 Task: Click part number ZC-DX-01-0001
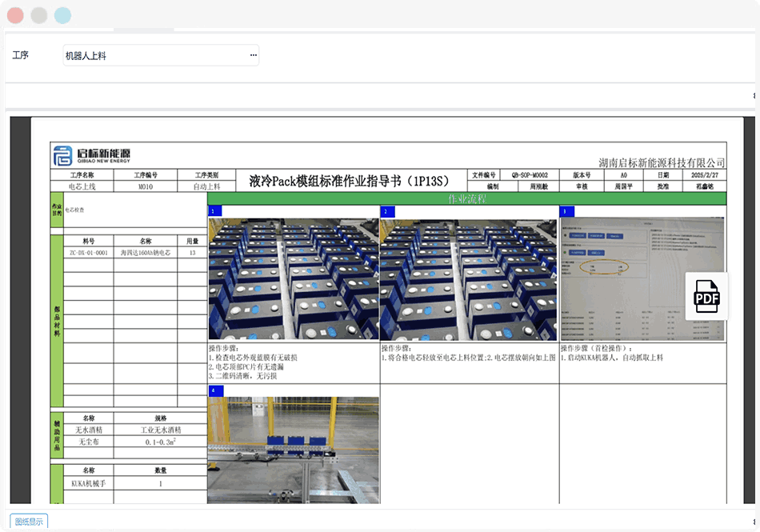coord(89,253)
